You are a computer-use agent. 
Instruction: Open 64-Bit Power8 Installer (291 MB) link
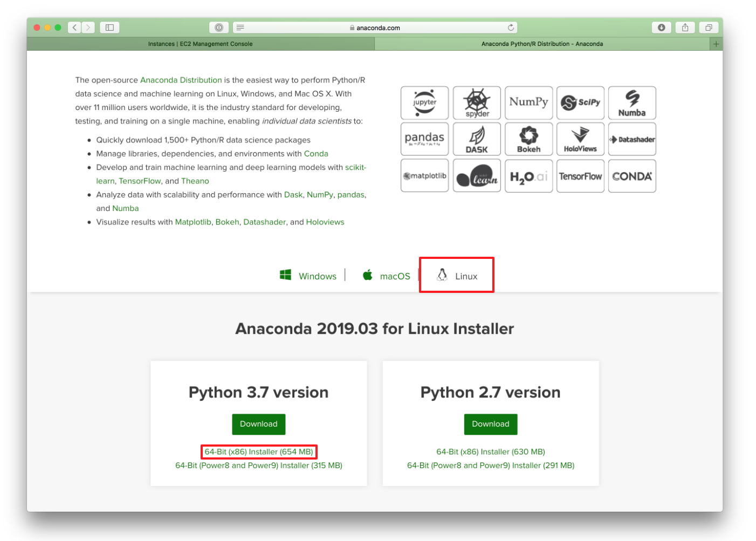[491, 465]
